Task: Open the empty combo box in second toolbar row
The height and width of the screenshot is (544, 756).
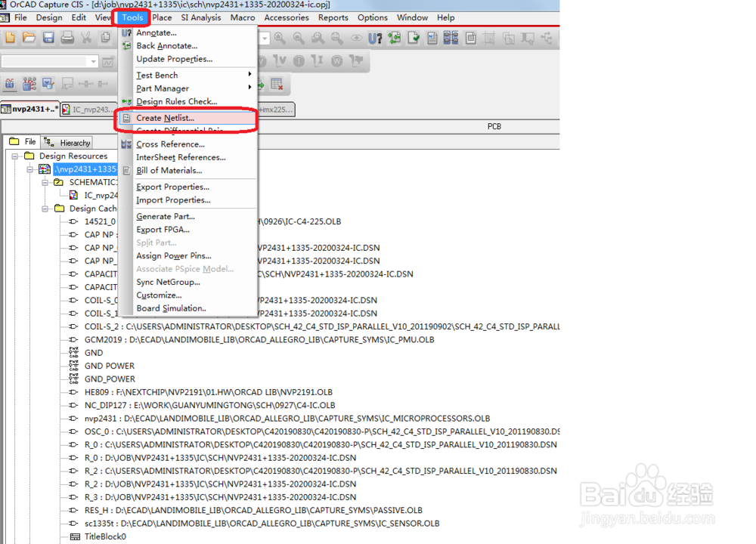Action: (x=50, y=61)
